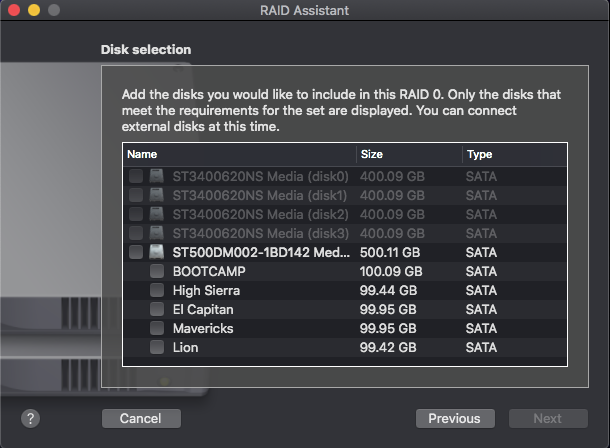Click the '99.44 GB' size value
The height and width of the screenshot is (448, 610).
click(x=388, y=290)
